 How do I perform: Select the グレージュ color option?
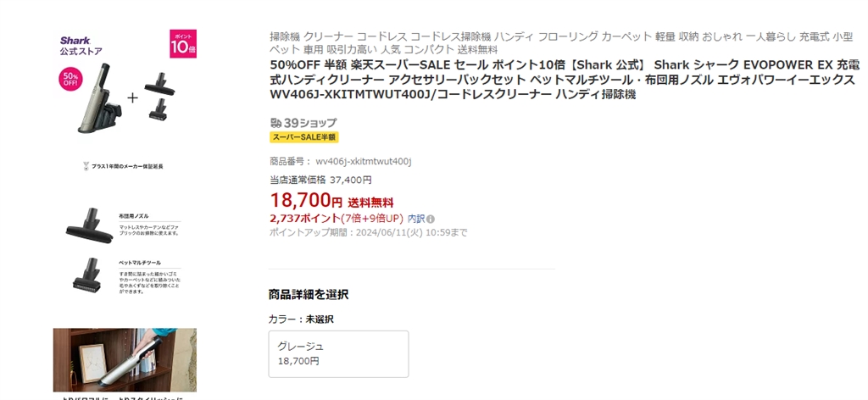click(339, 354)
